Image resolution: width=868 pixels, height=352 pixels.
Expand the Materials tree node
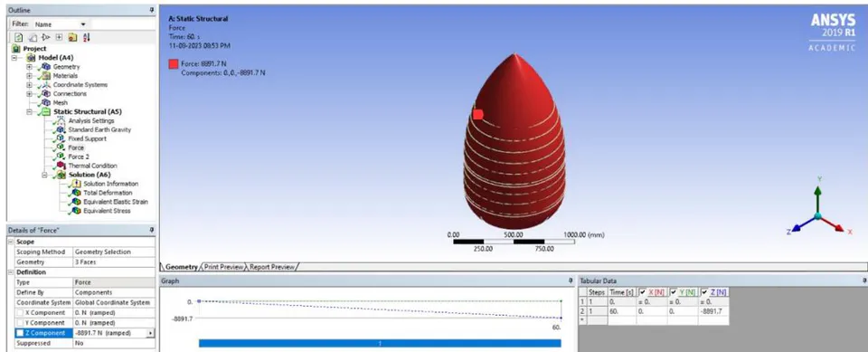click(x=29, y=75)
